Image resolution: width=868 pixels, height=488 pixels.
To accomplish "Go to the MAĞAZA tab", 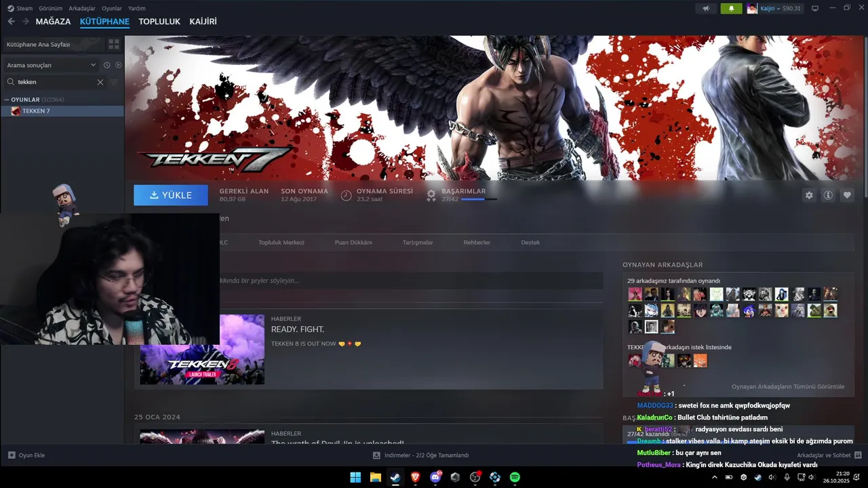I will pos(53,22).
